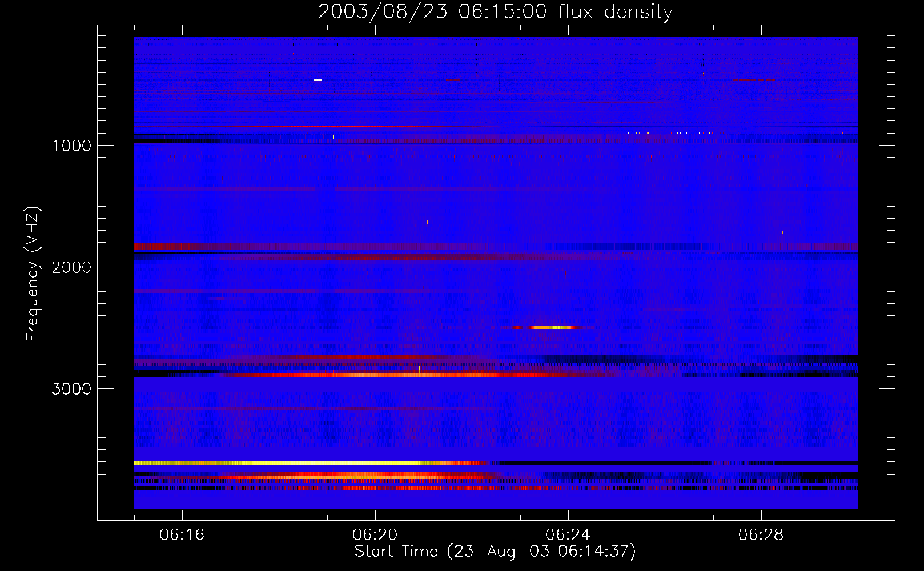Viewport: 924px width, 571px height.
Task: Click the small white dash near the spectrogram top
Action: click(x=318, y=80)
